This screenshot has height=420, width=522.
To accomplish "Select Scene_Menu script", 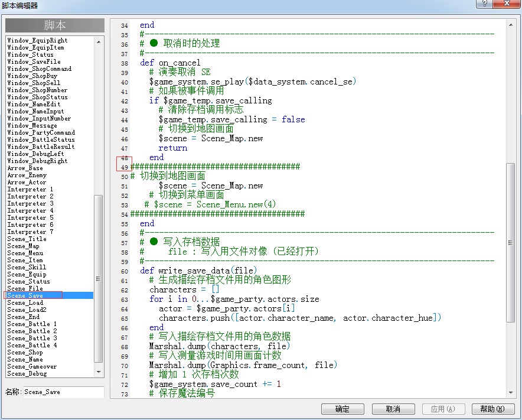I will [x=25, y=253].
